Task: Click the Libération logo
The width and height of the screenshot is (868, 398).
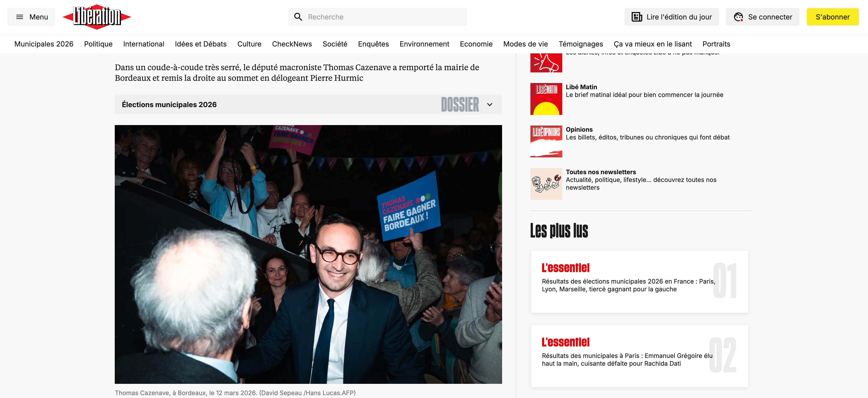Action: coord(97,17)
